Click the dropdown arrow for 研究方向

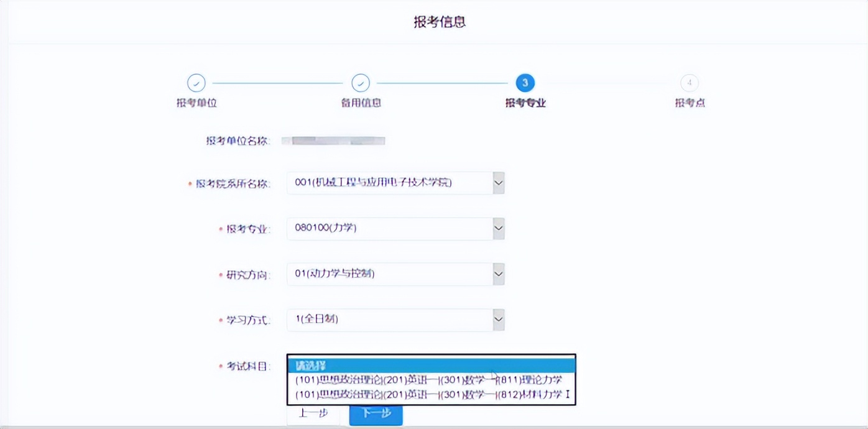[x=497, y=274]
